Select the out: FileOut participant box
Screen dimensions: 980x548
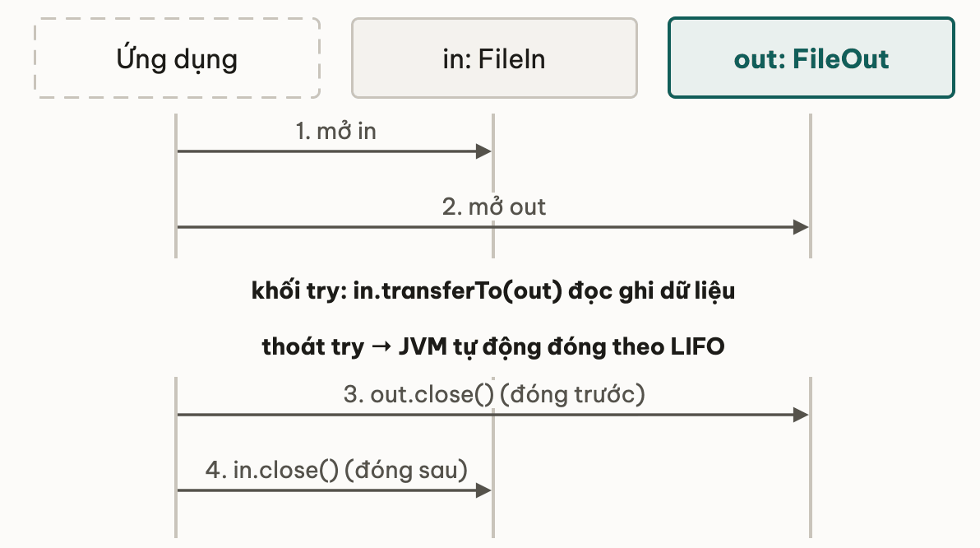tap(811, 58)
